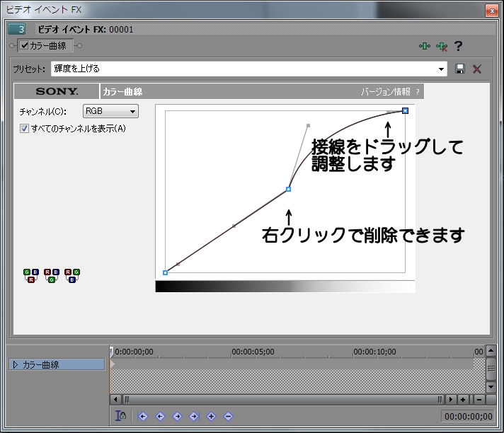Click the timecode field showing 00:00:00;00
This screenshot has height=433, width=504.
coord(467,416)
